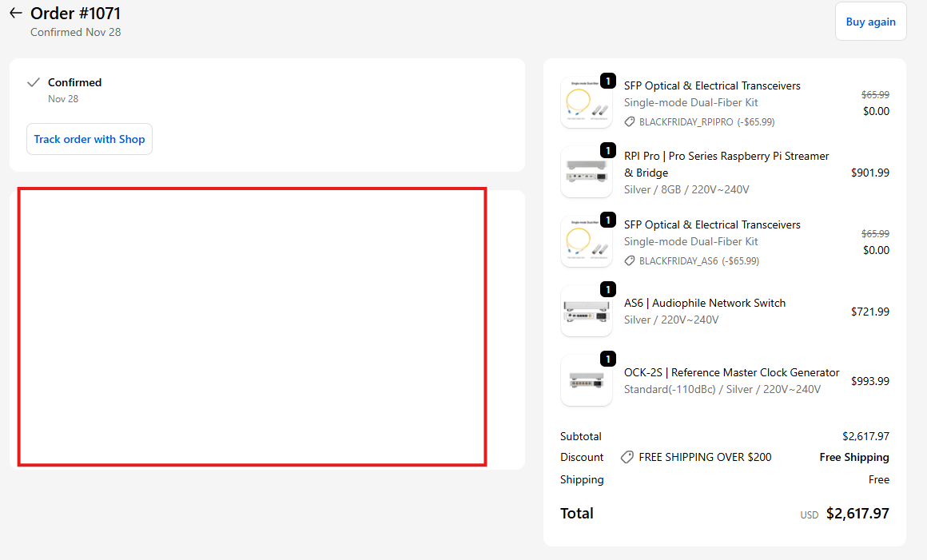Click the Order #1071 heading
Screen dimensions: 927x560
76,13
